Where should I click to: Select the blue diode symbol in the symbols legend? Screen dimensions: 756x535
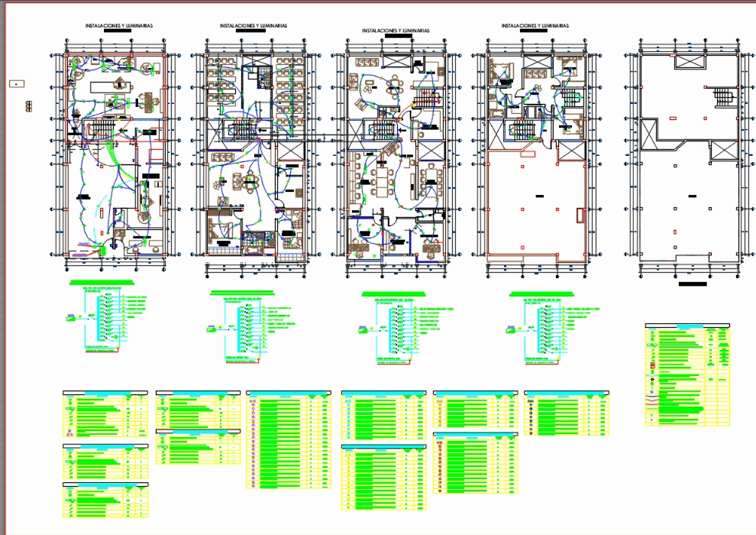point(651,391)
